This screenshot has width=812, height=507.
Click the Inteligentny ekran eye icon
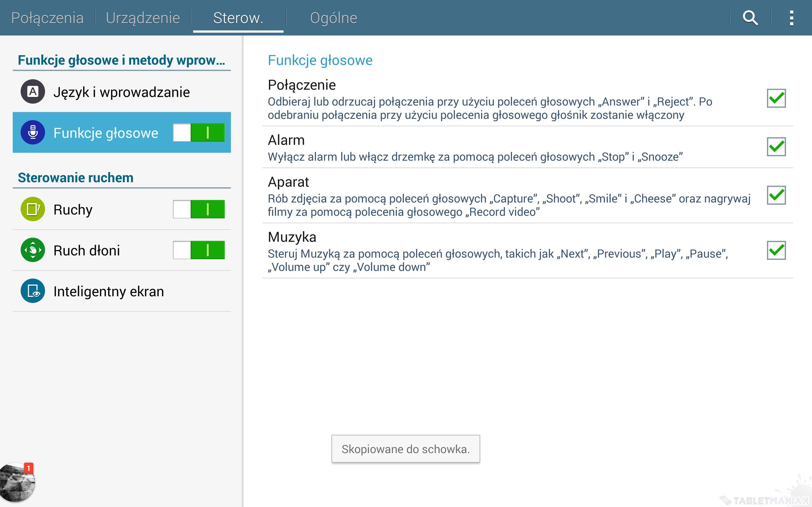(x=33, y=291)
